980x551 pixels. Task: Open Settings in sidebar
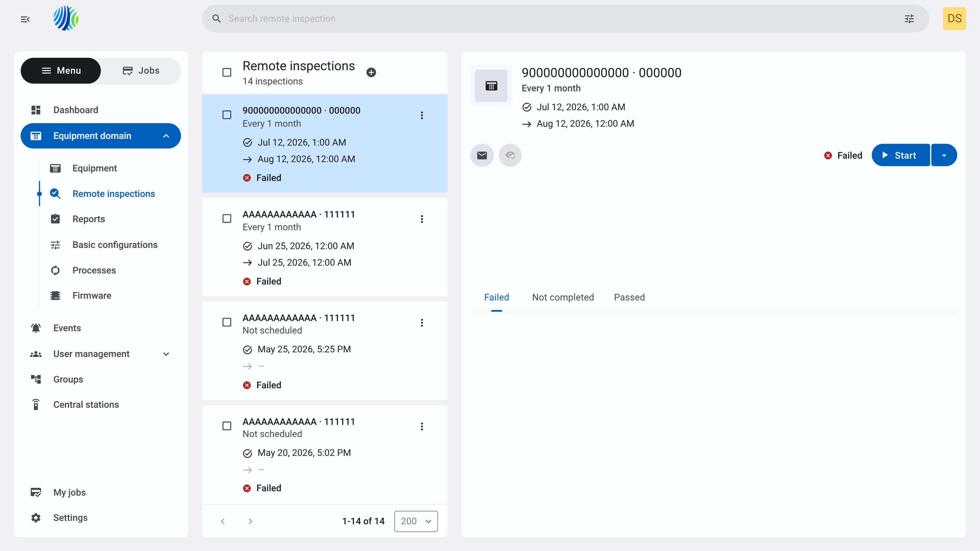(101, 518)
